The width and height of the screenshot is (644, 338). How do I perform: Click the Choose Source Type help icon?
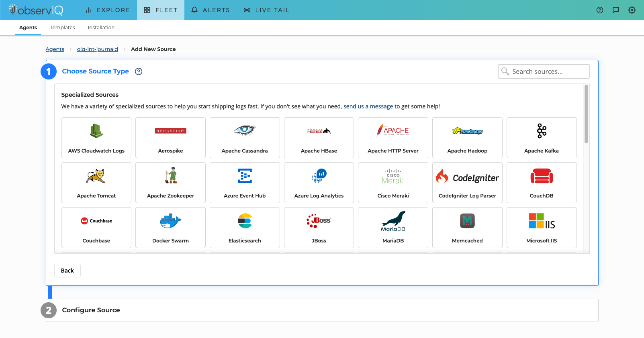(139, 71)
